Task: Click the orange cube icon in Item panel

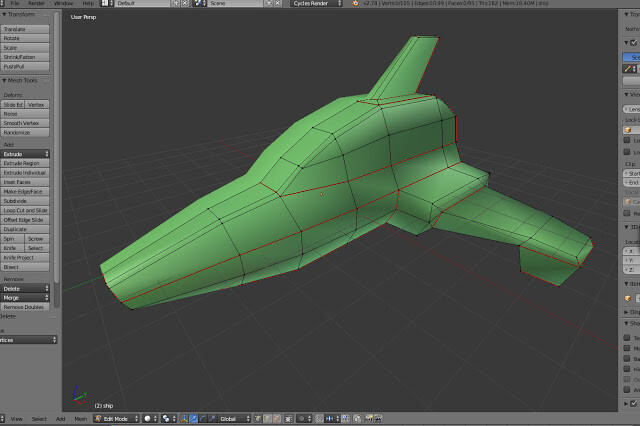Action: pyautogui.click(x=628, y=298)
